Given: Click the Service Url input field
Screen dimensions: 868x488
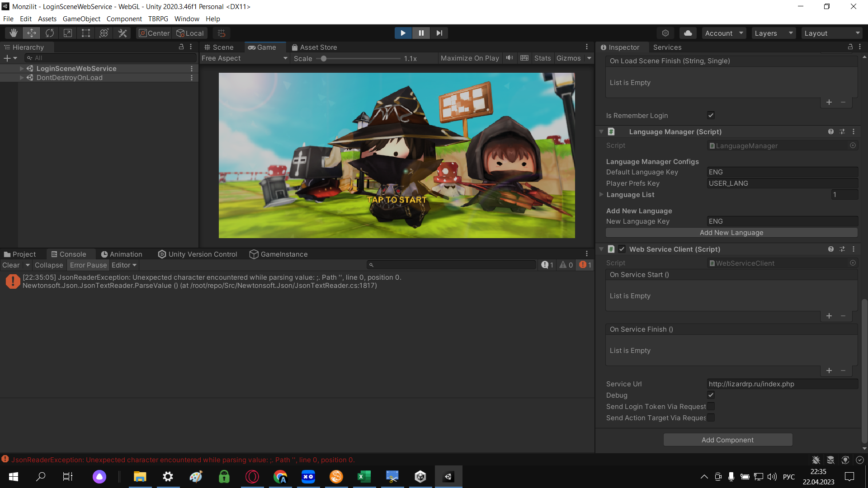Looking at the screenshot, I should point(782,384).
